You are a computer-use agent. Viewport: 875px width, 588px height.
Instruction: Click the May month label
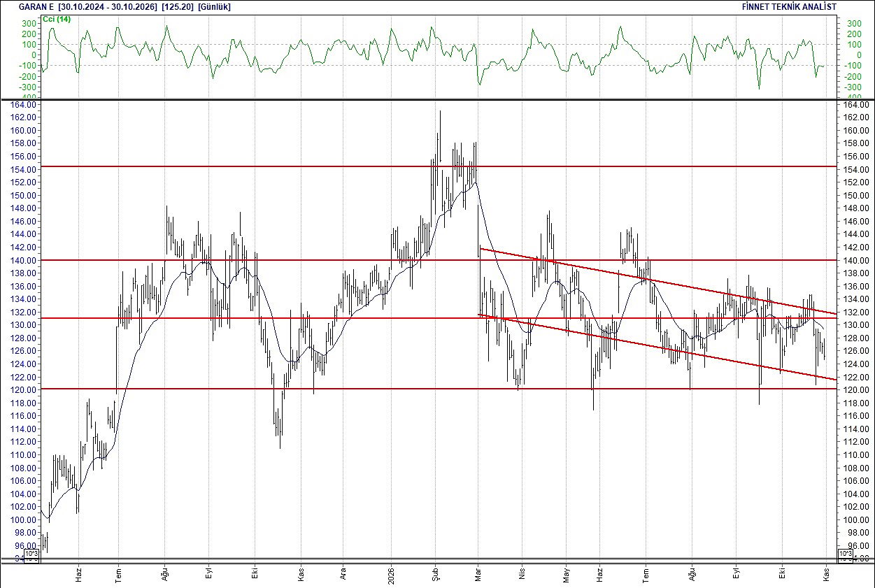567,575
